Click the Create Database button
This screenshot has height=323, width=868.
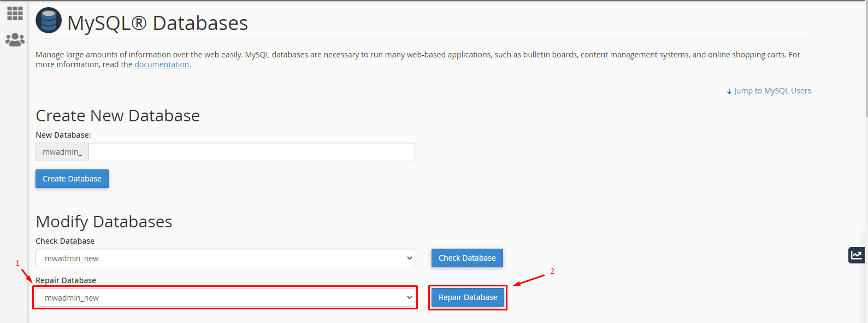pyautogui.click(x=72, y=179)
